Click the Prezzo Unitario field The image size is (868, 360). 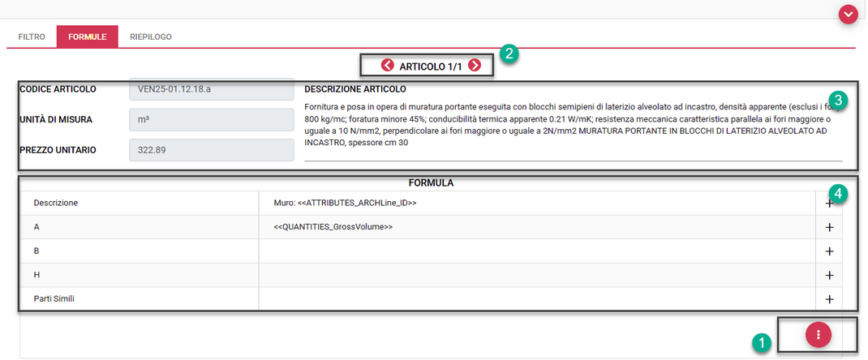tap(211, 150)
